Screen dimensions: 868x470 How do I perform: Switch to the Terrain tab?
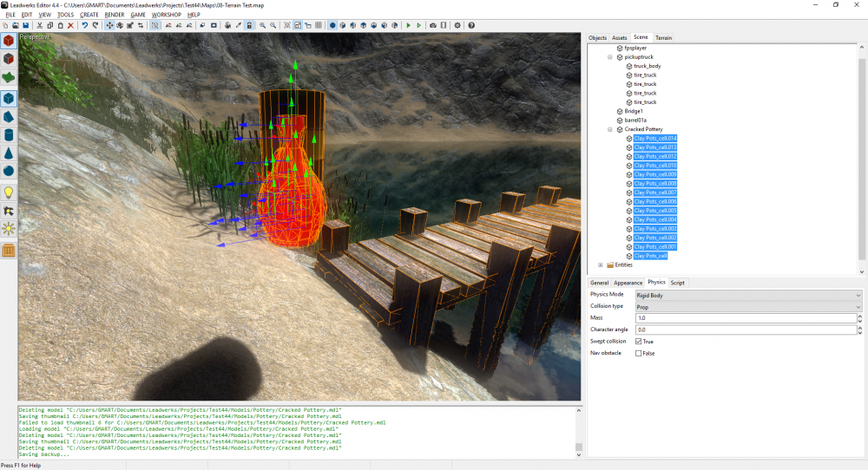[x=663, y=38]
